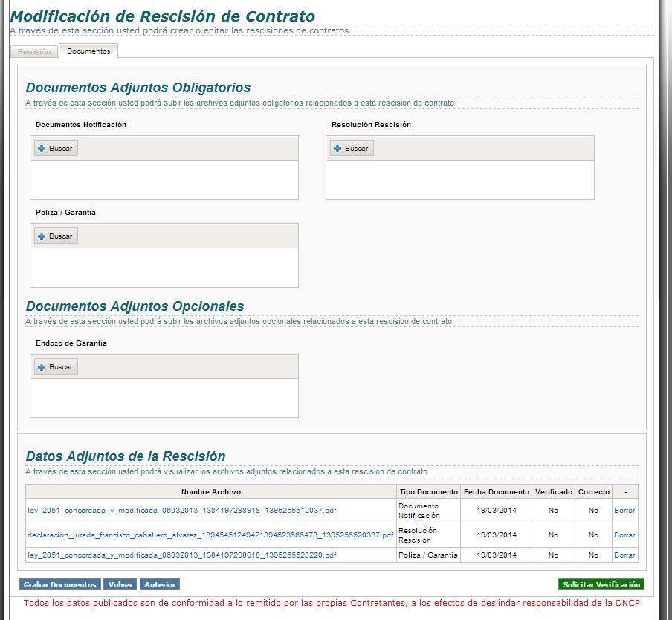Click Buscar plus icon under Endozo de Garantía
The height and width of the screenshot is (620, 672).
coord(42,367)
